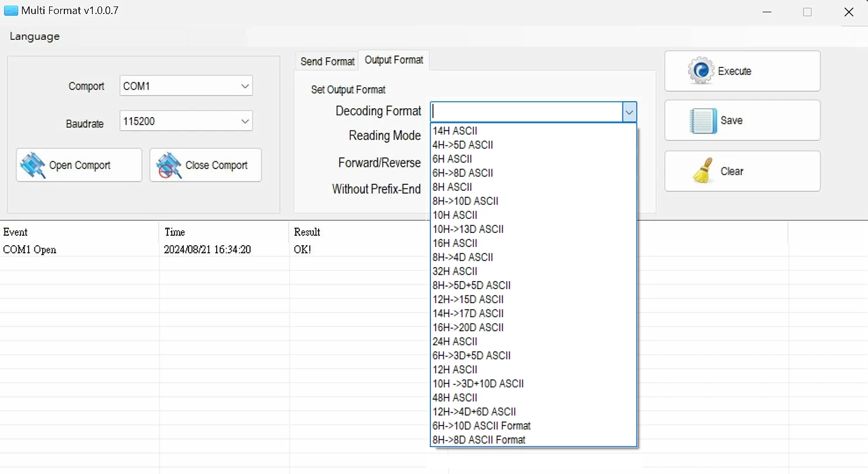Choose the 10H ->3D+10D ASCII option
This screenshot has height=474, width=868.
tap(478, 384)
